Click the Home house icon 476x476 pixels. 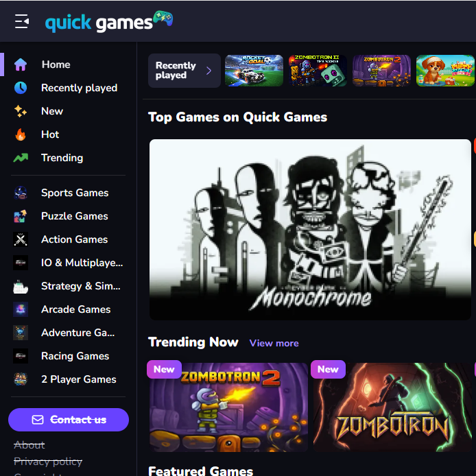coord(21,64)
